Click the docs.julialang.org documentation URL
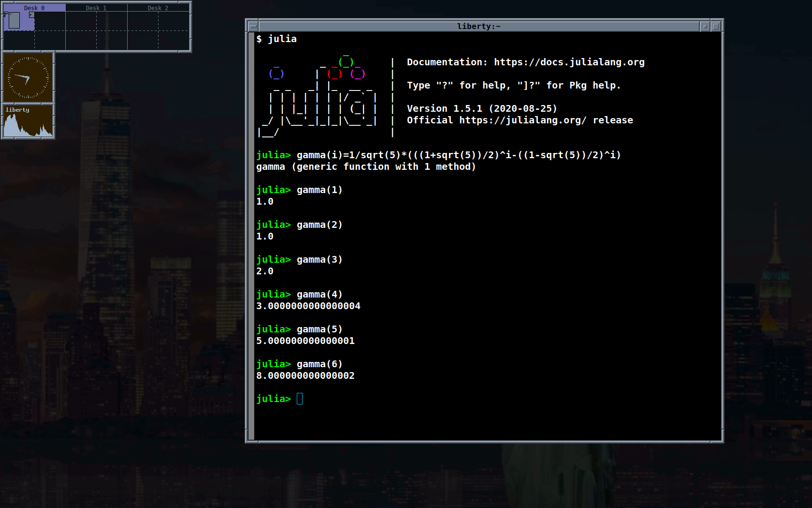The image size is (812, 508). (x=569, y=62)
